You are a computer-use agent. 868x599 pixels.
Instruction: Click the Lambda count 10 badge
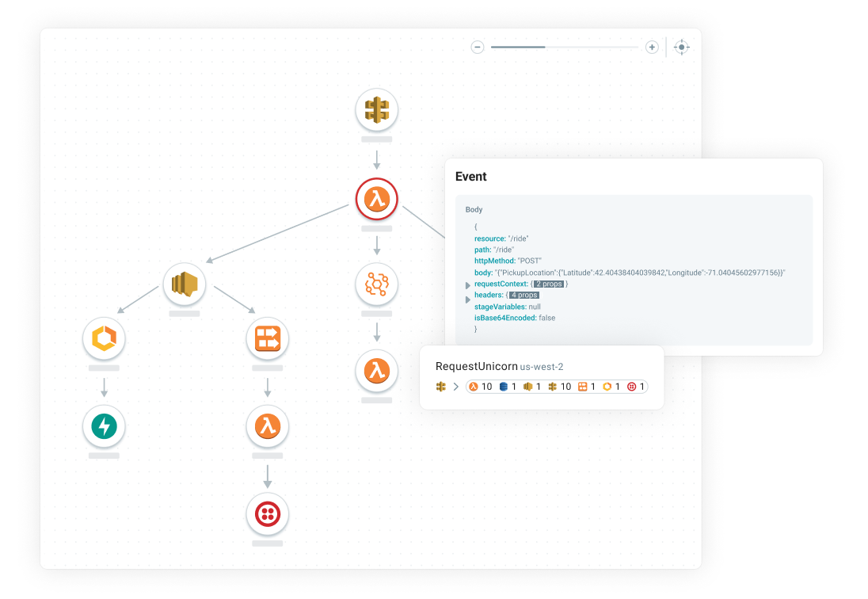(x=481, y=387)
